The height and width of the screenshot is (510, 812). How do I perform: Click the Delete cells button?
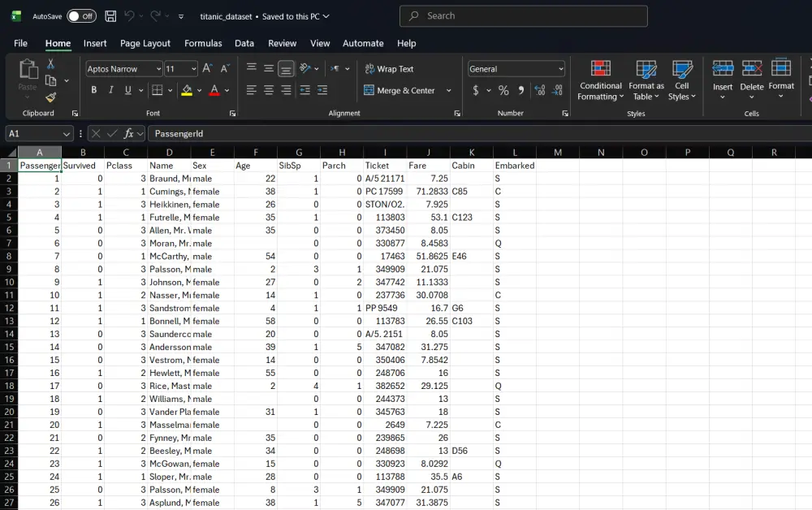click(x=751, y=80)
